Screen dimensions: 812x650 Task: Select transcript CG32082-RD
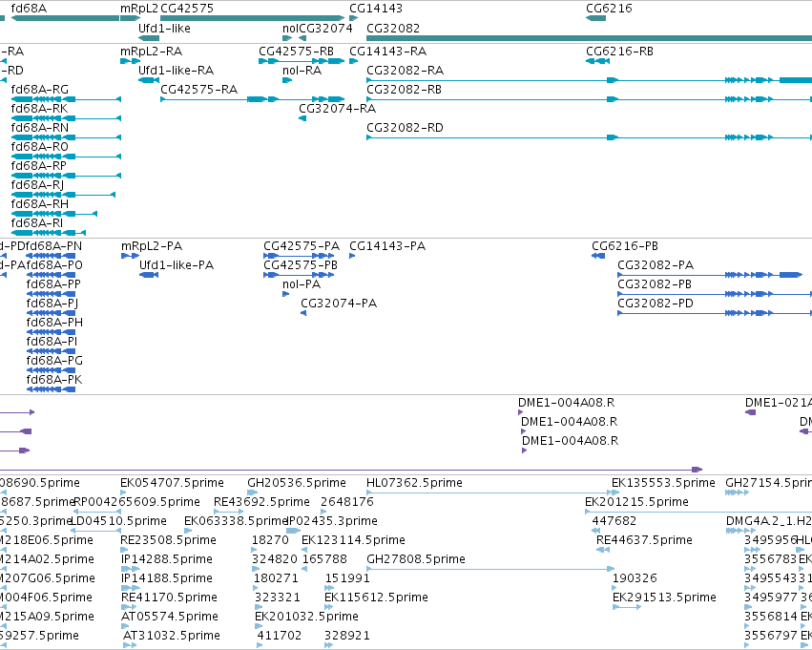tap(590, 137)
